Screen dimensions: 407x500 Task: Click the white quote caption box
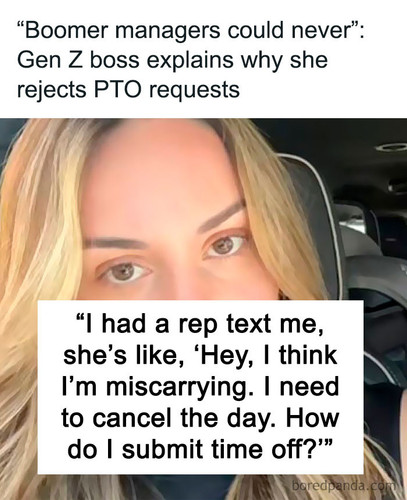click(200, 387)
